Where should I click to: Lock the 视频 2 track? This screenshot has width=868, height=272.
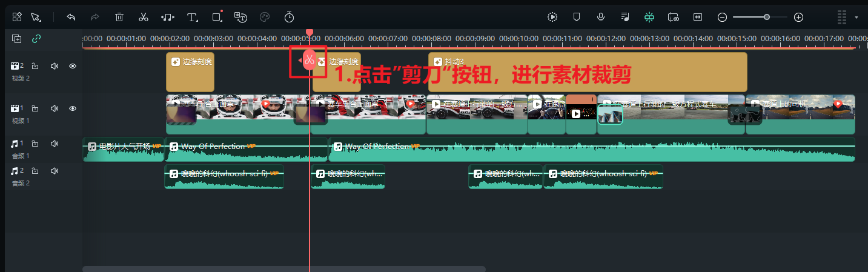point(35,66)
